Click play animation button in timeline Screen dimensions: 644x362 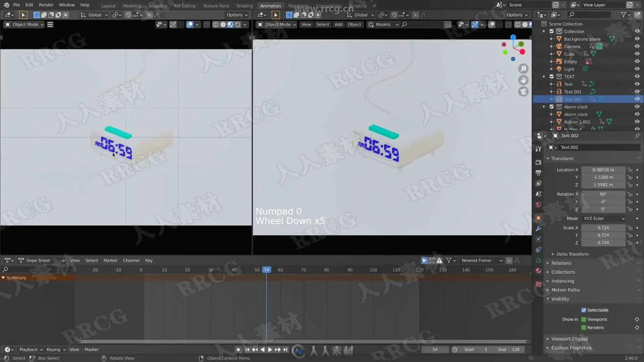[x=270, y=350]
